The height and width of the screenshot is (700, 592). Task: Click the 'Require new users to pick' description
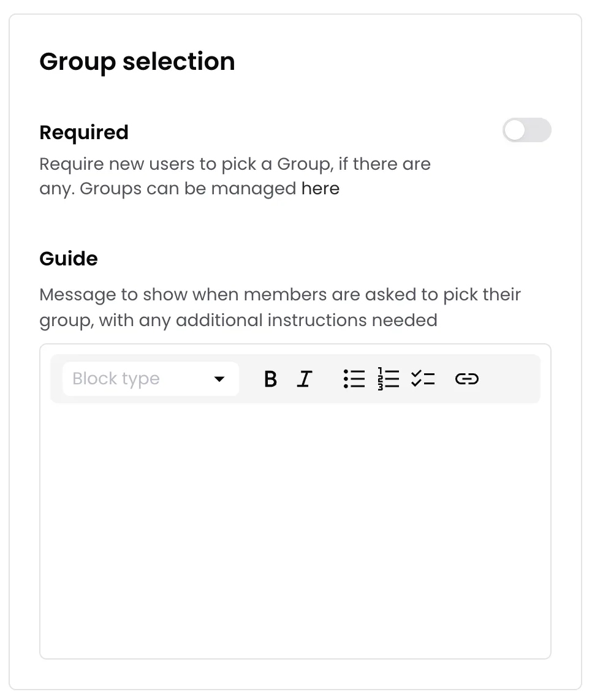point(235,177)
